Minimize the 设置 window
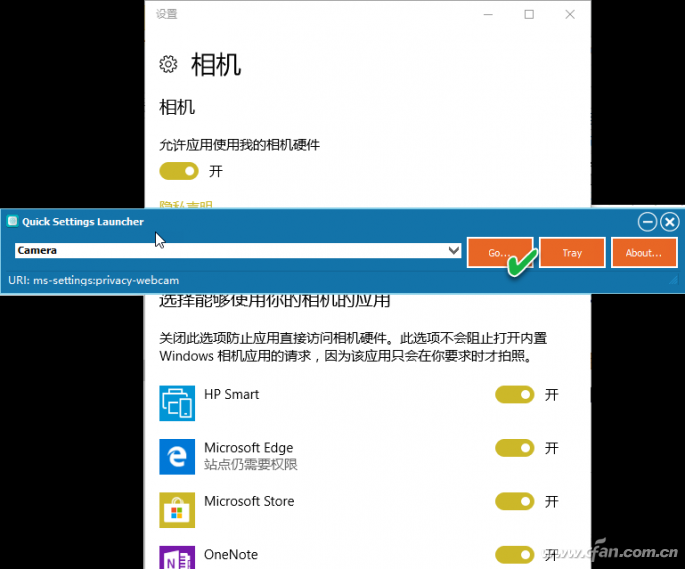Screen dimensions: 685x569 click(x=488, y=14)
